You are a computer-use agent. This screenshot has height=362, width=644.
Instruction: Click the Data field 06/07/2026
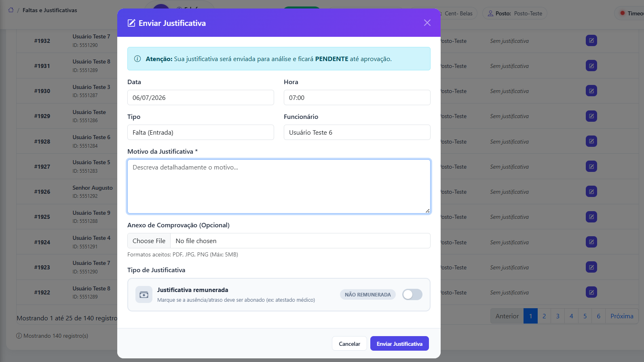click(x=201, y=97)
